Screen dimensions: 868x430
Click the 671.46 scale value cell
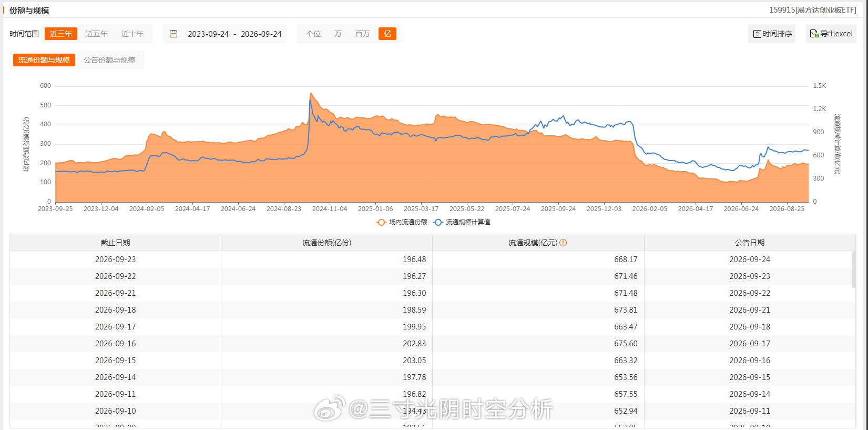538,276
